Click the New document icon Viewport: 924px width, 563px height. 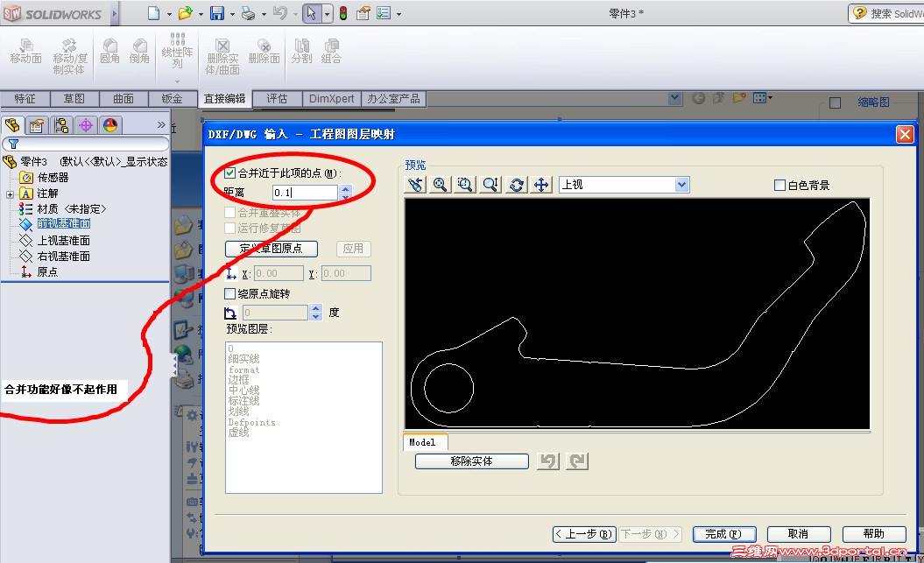pyautogui.click(x=154, y=13)
